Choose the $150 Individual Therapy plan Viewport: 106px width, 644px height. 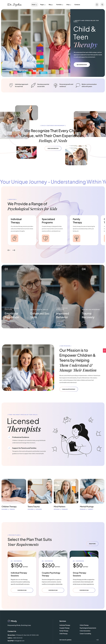coord(22,590)
